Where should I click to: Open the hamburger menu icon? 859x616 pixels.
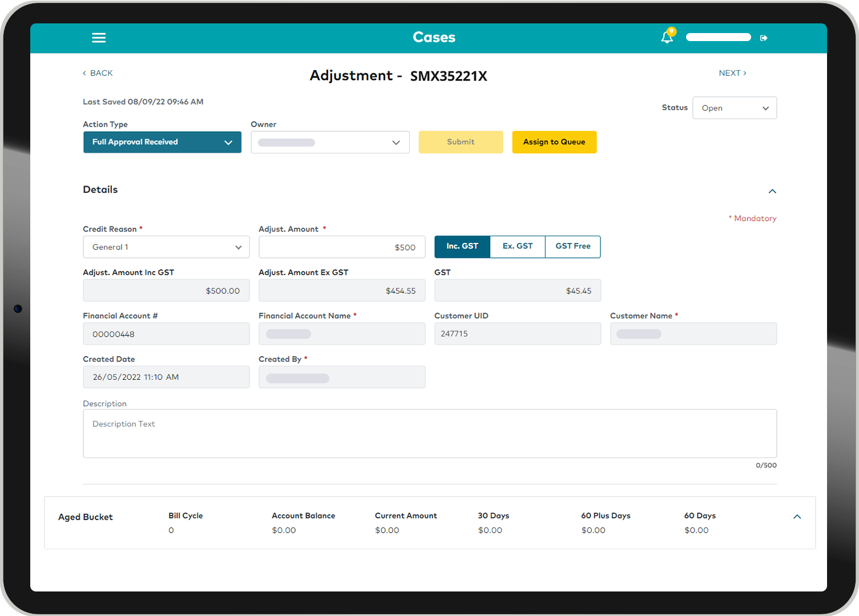pos(99,38)
